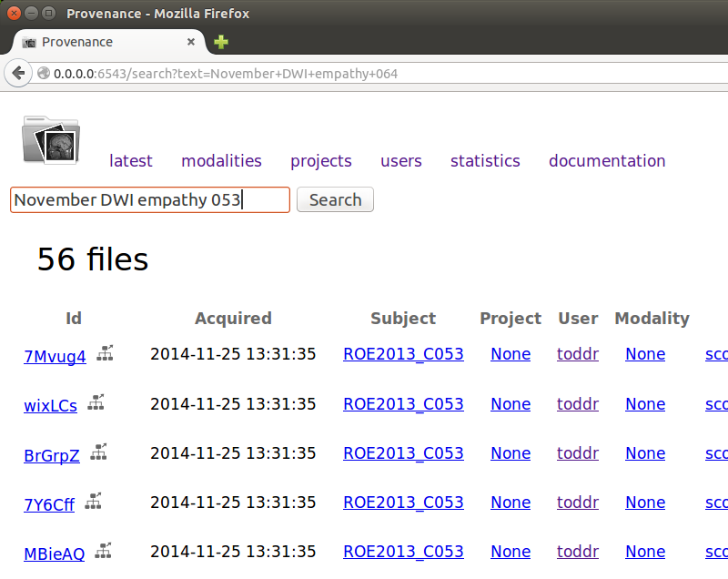Click acquired date in BrGrpZ row

[x=233, y=453]
